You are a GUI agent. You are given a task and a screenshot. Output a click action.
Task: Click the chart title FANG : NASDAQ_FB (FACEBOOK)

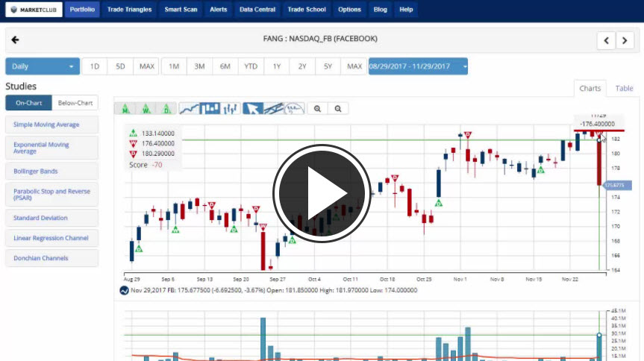click(x=320, y=39)
